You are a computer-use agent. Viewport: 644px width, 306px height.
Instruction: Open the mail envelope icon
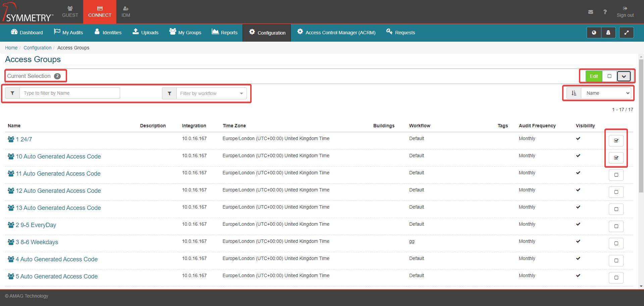click(591, 12)
